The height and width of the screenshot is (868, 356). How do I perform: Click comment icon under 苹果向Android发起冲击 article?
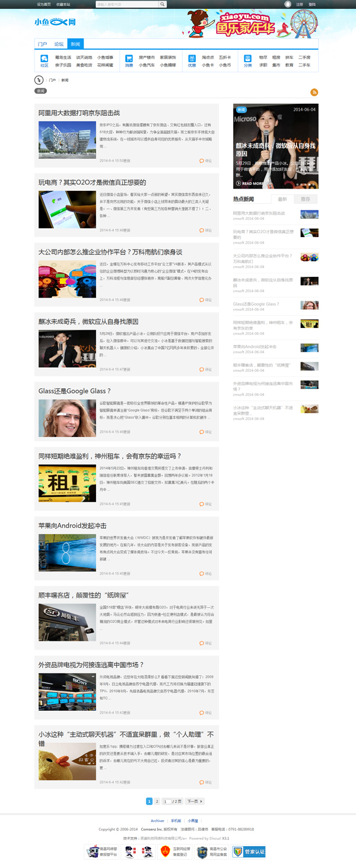[x=202, y=573]
